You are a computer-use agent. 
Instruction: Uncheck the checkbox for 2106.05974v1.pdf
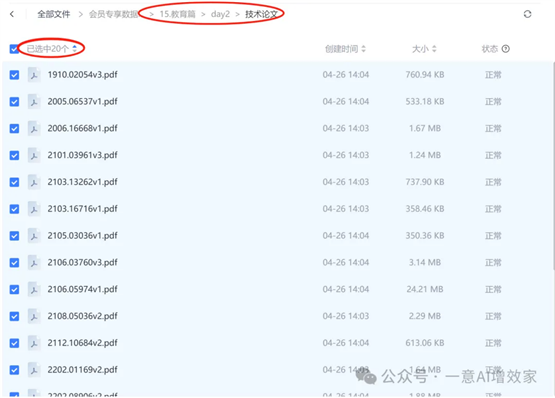[x=14, y=289]
